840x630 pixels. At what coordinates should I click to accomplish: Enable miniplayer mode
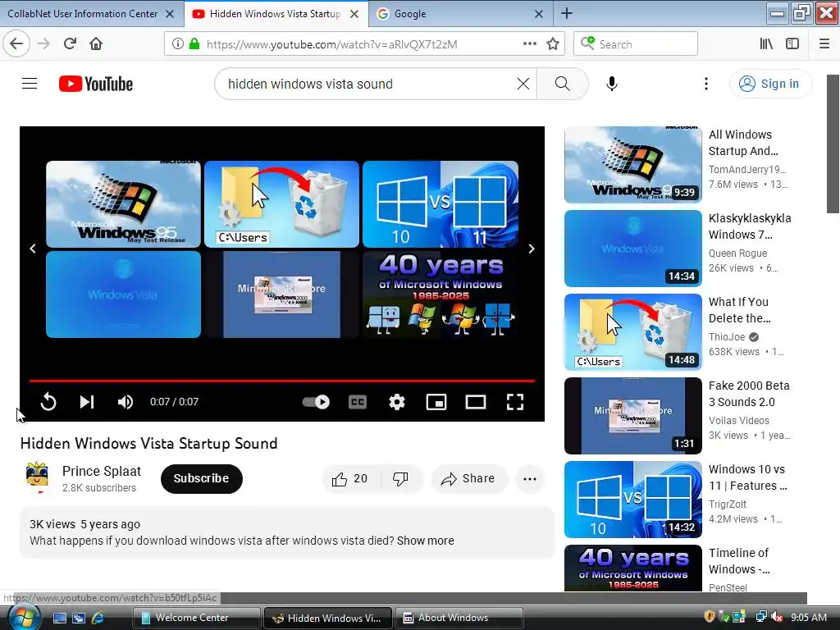click(x=436, y=402)
